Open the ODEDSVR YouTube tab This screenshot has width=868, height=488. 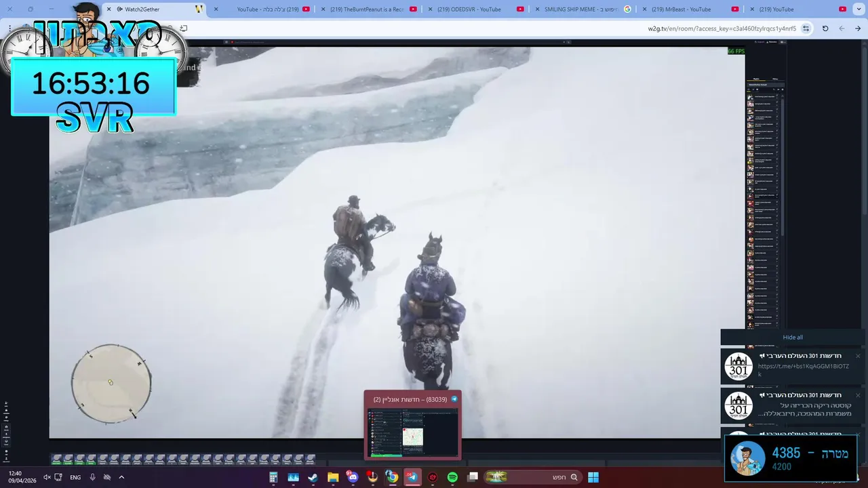(475, 9)
